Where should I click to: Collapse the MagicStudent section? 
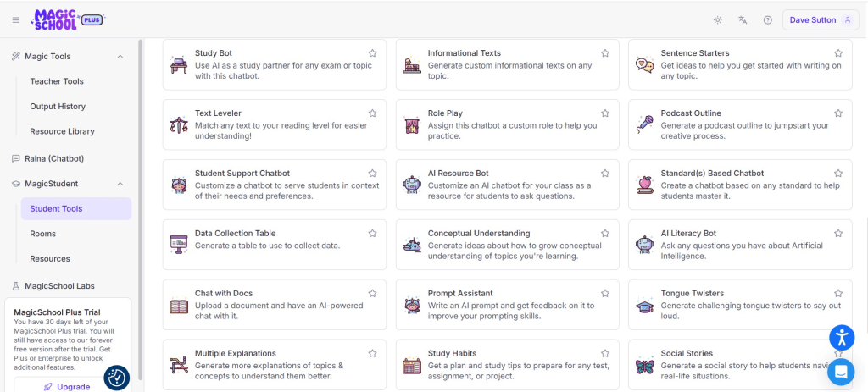[x=120, y=184]
